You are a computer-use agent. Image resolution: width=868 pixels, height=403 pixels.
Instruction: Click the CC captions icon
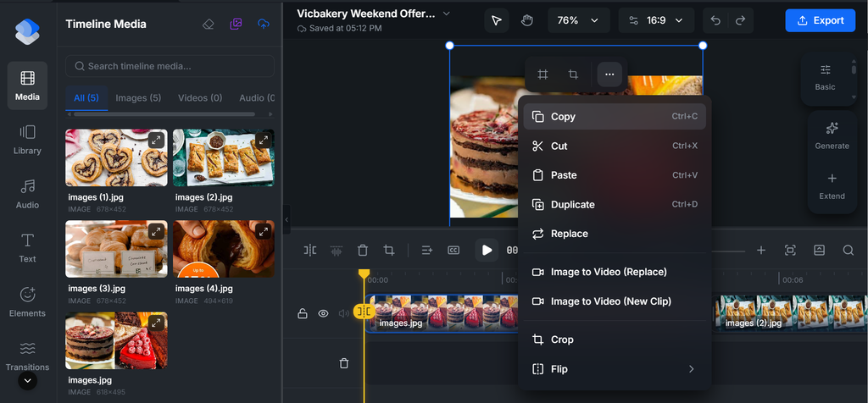point(453,251)
